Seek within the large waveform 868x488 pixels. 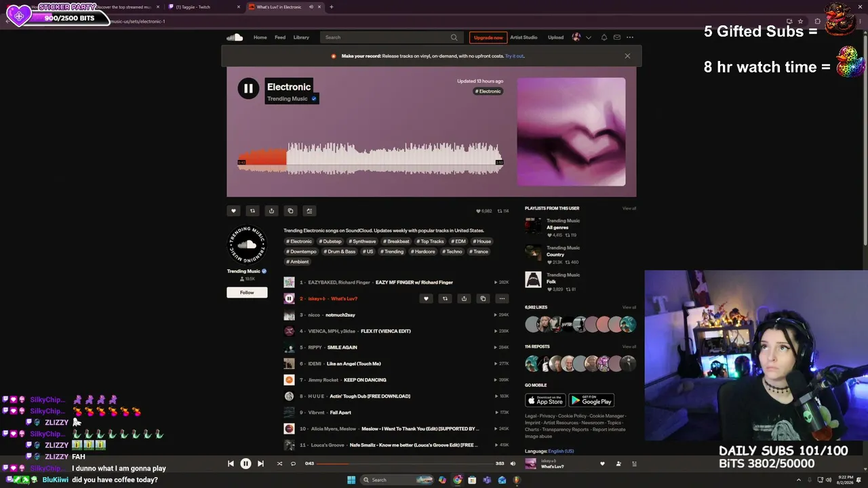click(370, 158)
